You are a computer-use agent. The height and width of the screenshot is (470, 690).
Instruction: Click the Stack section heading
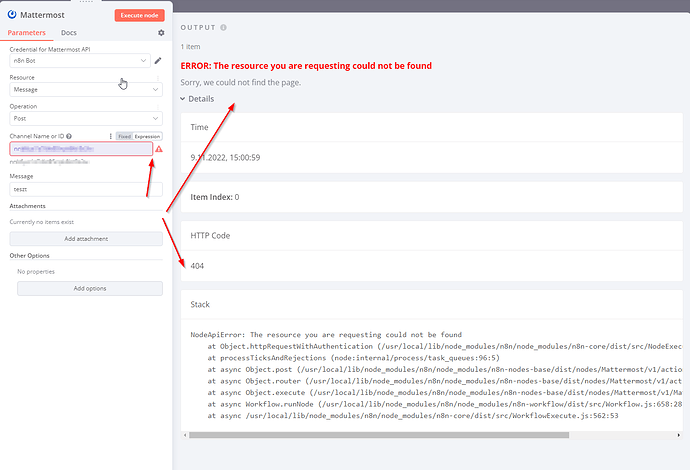pos(200,305)
